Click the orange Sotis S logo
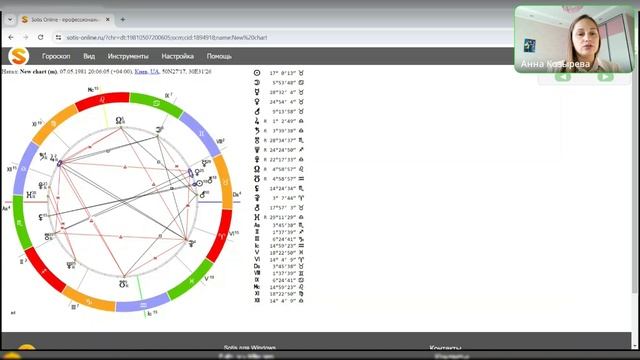The width and height of the screenshot is (640, 360). click(x=18, y=56)
